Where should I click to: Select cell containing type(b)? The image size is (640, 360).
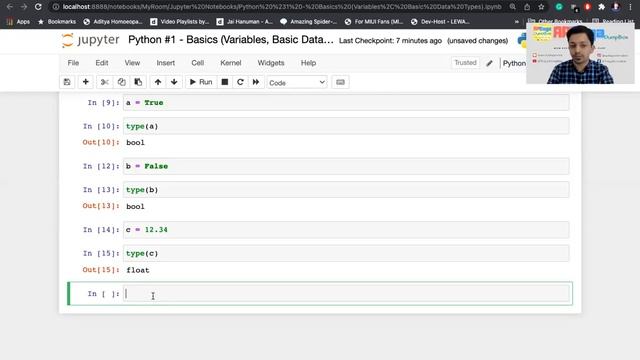346,190
